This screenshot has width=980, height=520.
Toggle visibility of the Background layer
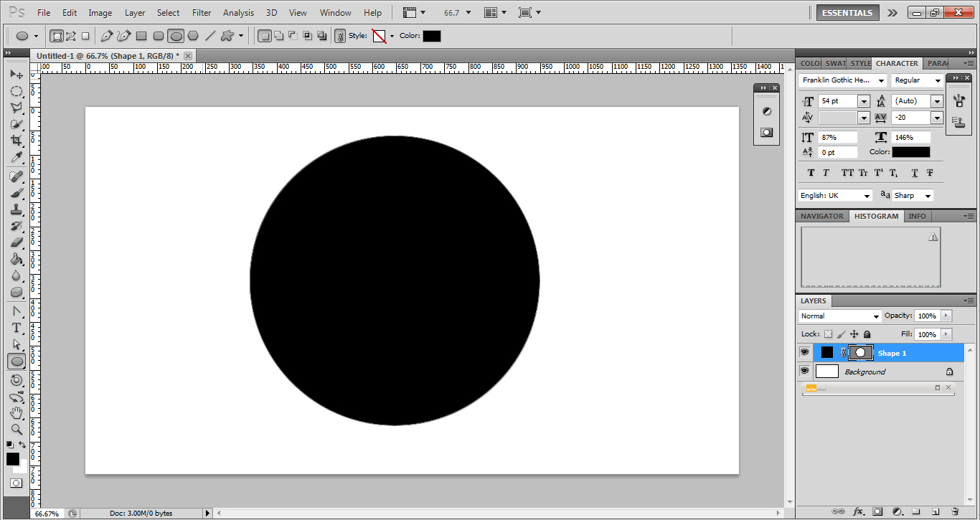(804, 371)
